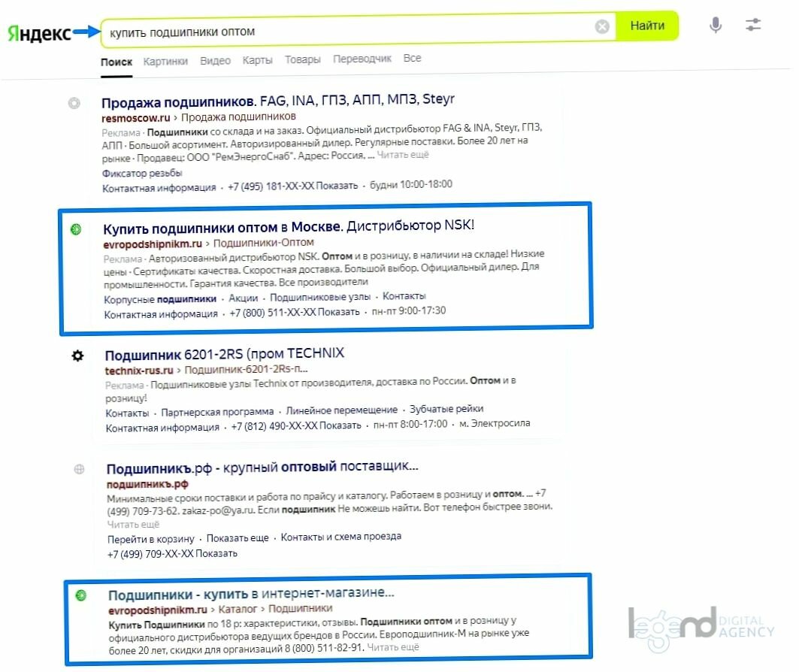This screenshot has width=799, height=672.
Task: Open Контактная информация under Technix ad
Action: [162, 428]
